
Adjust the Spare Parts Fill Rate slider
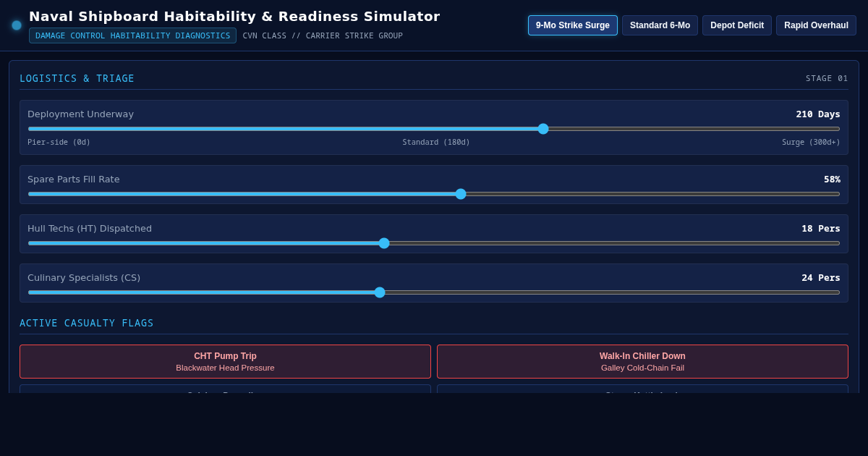(x=434, y=194)
